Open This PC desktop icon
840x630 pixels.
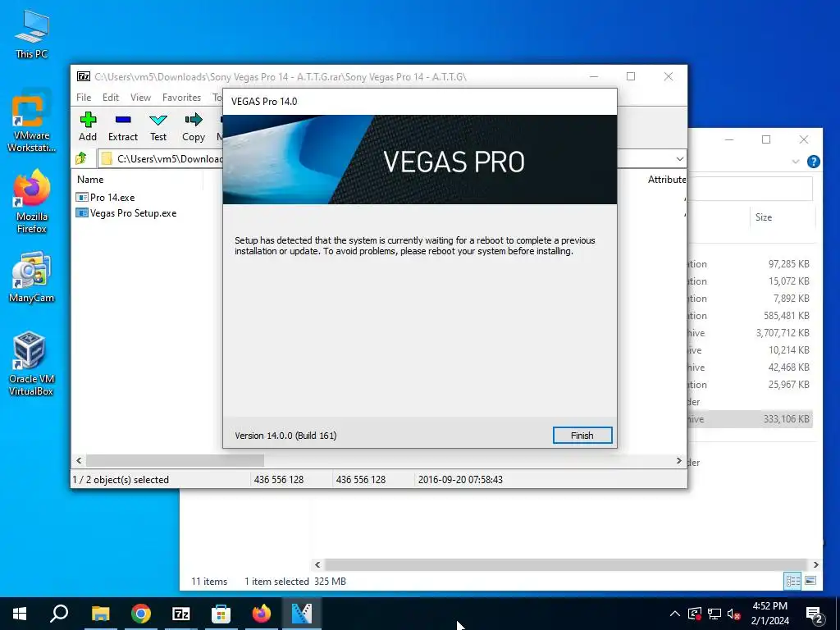tap(32, 34)
